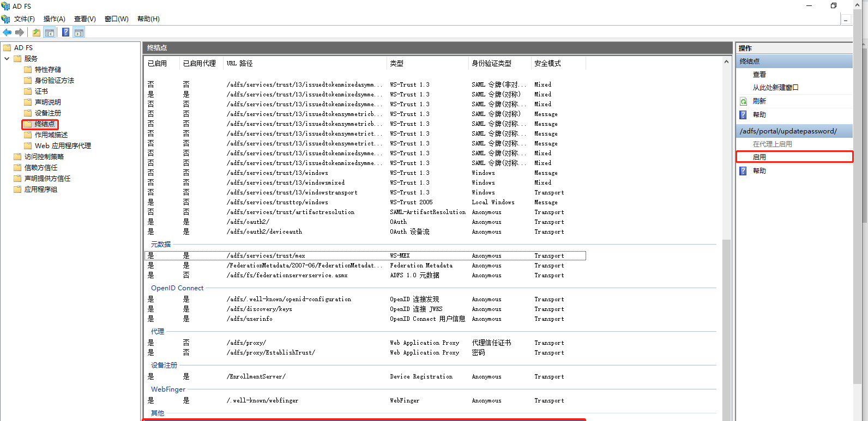Select the /.well-known/webfinger row

tap(365, 401)
